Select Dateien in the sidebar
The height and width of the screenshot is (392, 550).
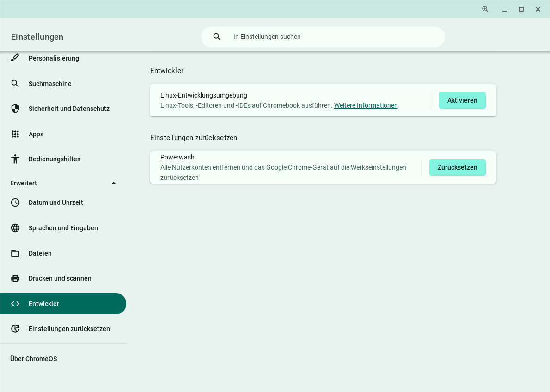(x=63, y=253)
